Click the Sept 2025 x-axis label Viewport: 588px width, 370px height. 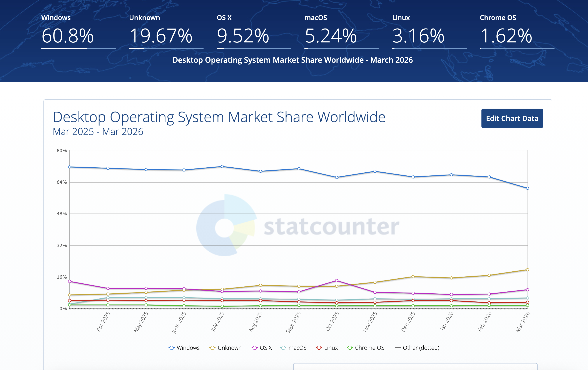pos(293,323)
